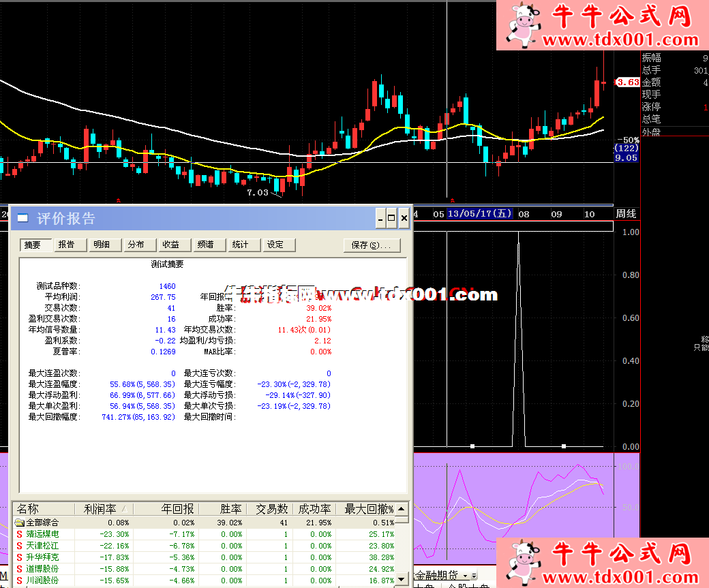Click the 周线 period label
The width and height of the screenshot is (709, 588).
point(627,214)
